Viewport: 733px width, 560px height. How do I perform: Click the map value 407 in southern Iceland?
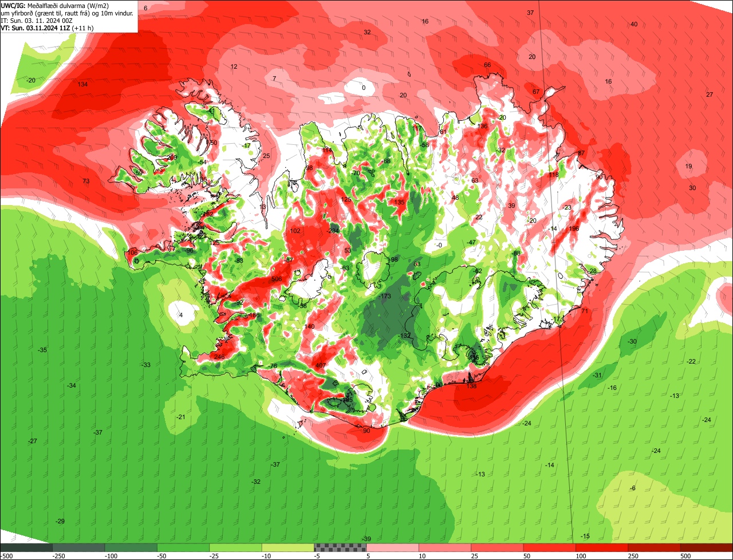321,366
